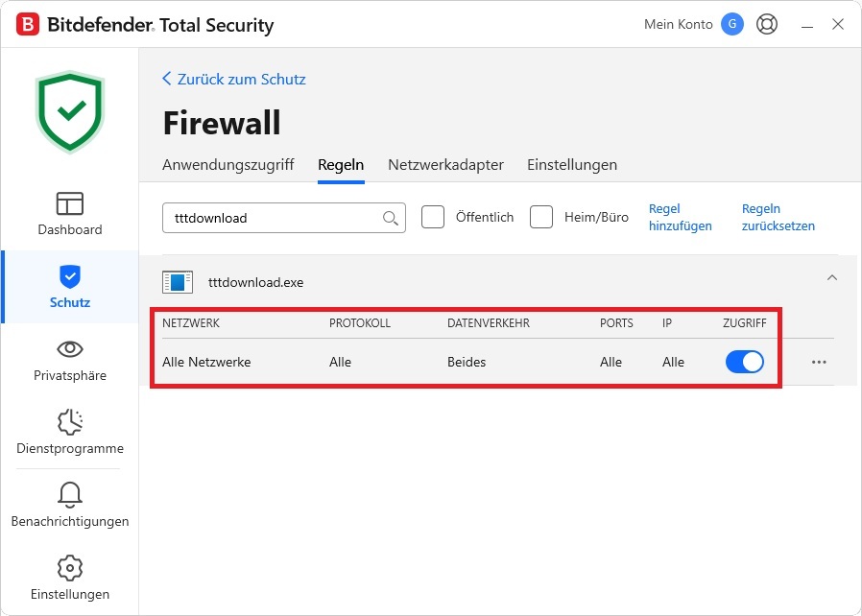Open the Schutz section
The width and height of the screenshot is (862, 616).
[x=70, y=286]
